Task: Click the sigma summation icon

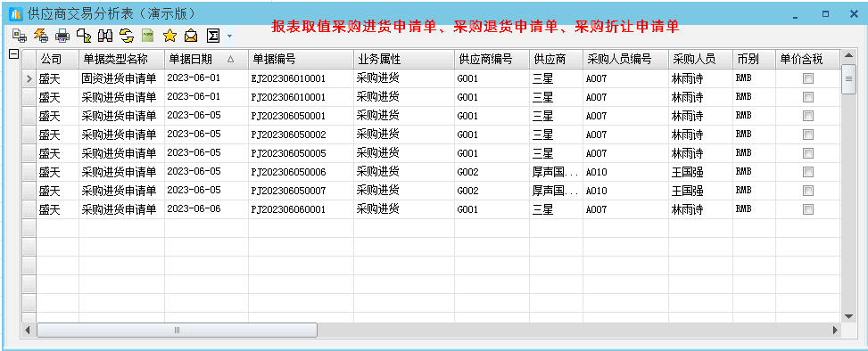Action: 212,36
